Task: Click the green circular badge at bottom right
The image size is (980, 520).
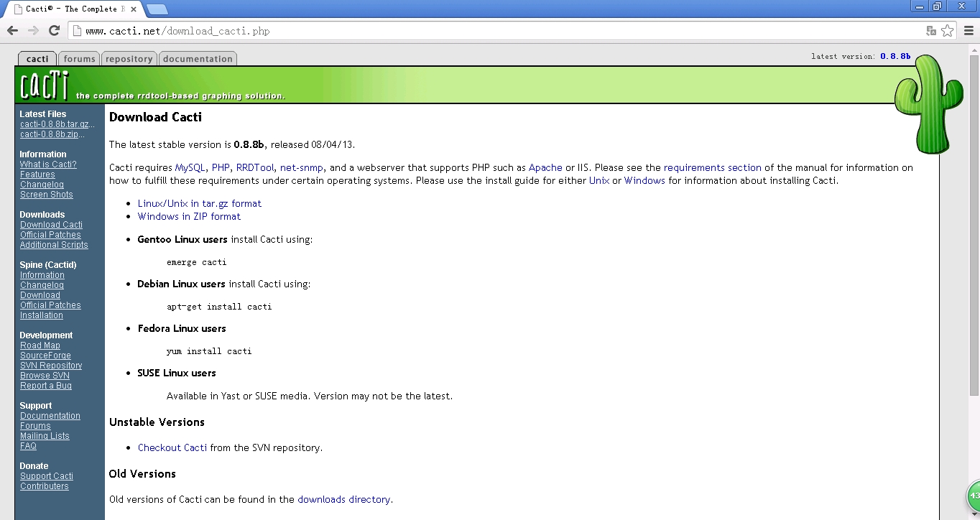Action: pyautogui.click(x=974, y=496)
